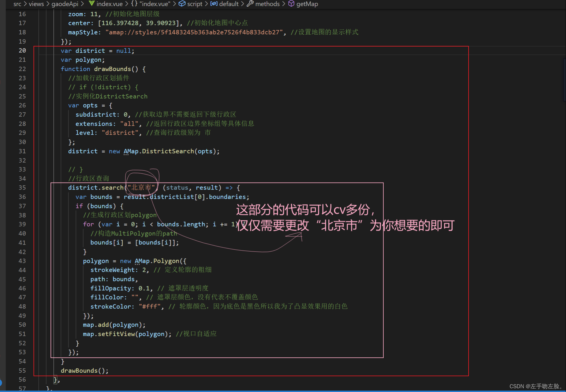The image size is (566, 392).
Task: Open the 'views' breadcrumb segment
Action: 36,4
